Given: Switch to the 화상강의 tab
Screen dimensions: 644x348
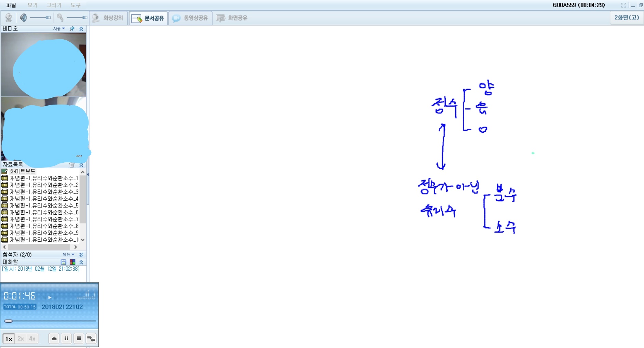Looking at the screenshot, I should coord(108,18).
